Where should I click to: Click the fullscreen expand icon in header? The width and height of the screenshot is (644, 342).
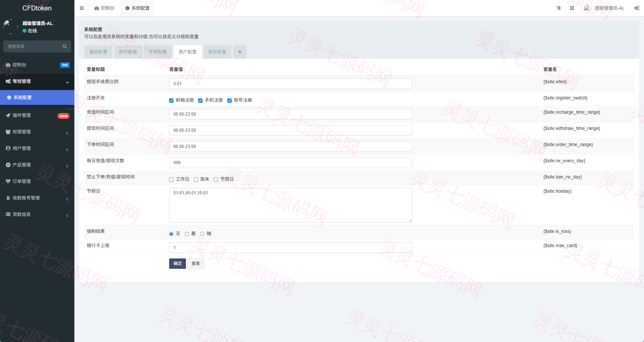[572, 8]
